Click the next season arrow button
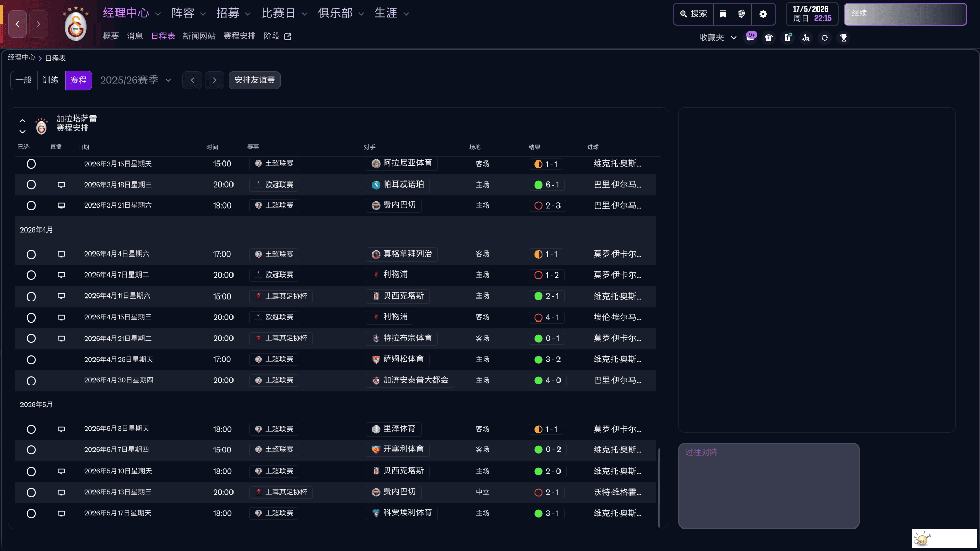The image size is (980, 551). [214, 80]
